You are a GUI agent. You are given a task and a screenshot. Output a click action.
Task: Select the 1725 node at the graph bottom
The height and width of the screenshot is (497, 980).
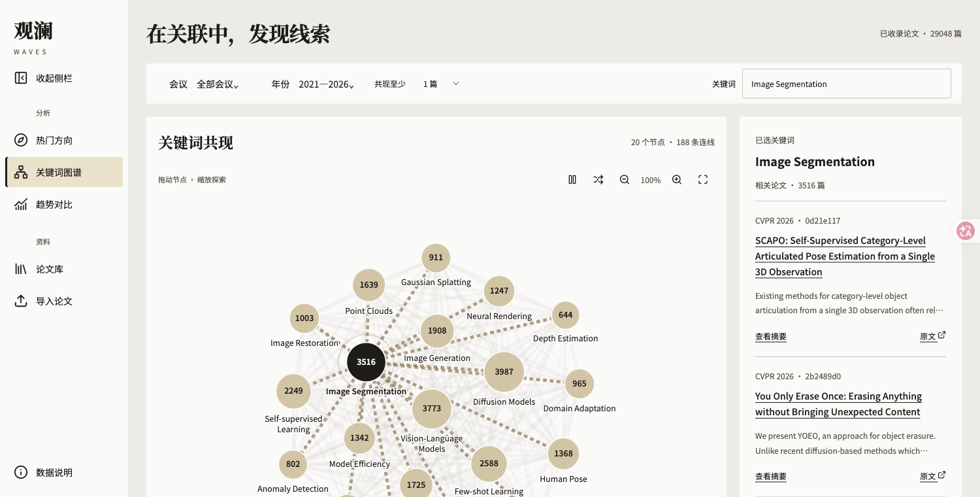(416, 485)
